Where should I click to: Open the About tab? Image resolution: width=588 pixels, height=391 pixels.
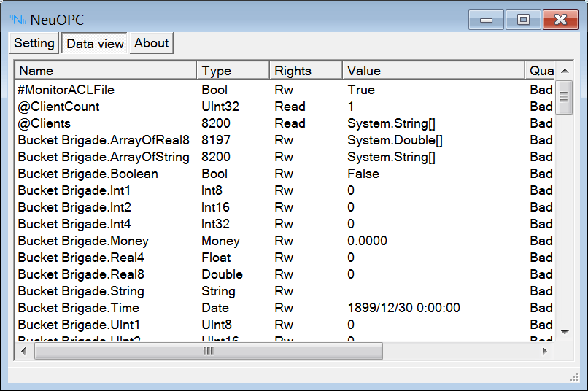coord(152,43)
